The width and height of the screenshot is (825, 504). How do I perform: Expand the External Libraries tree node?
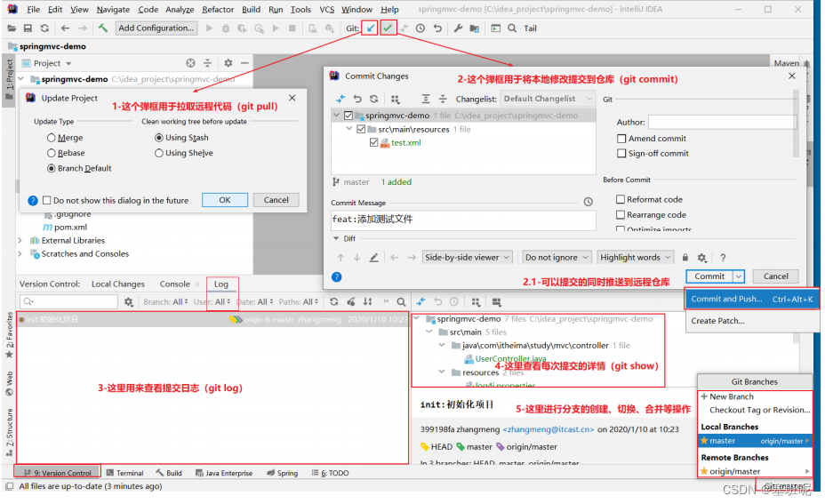coord(20,240)
